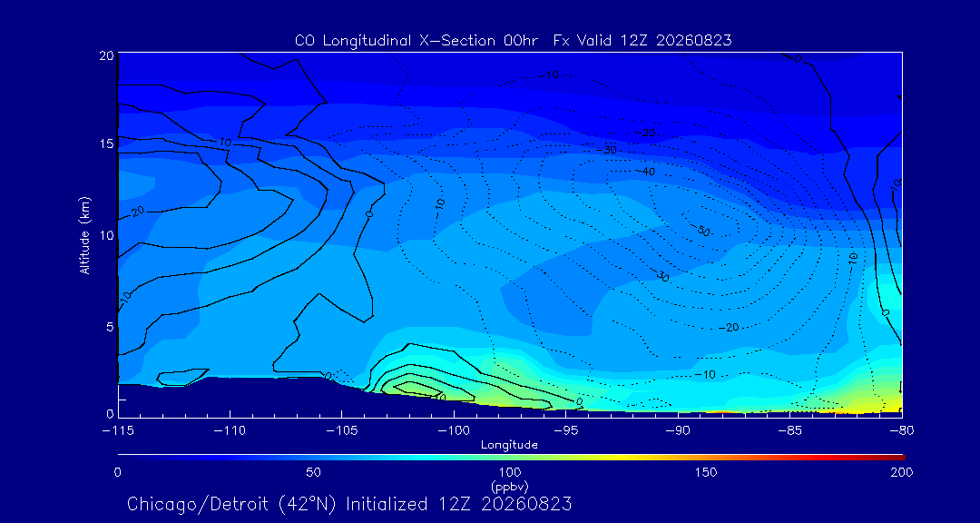
Task: Click the Chicago/Detroit (42°N) caption text
Action: click(x=233, y=504)
